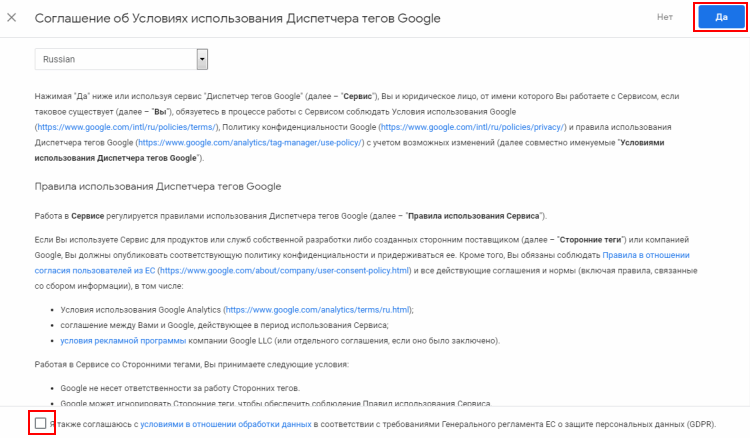The image size is (750, 438).
Task: Close the Tag Manager agreement dialog
Action: click(x=12, y=18)
